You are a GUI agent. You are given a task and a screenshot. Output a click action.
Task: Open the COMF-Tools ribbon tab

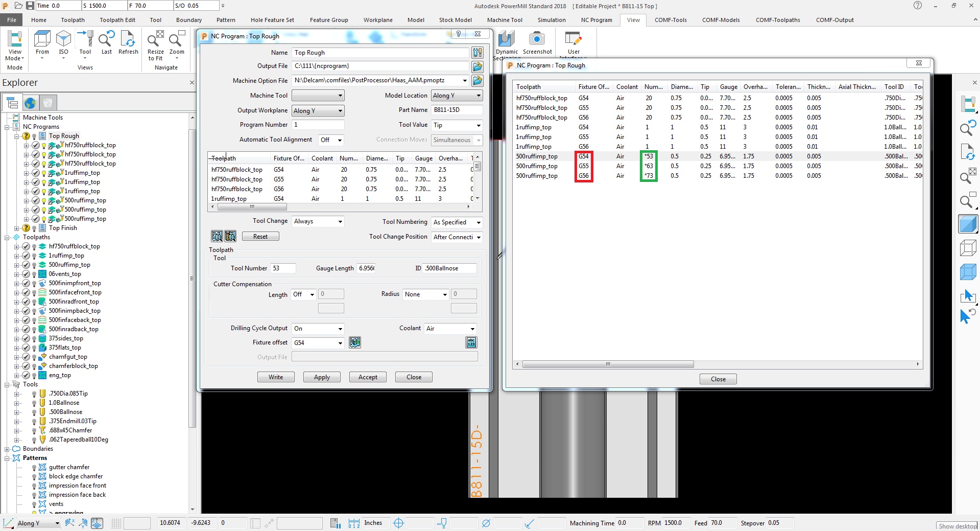coord(670,20)
